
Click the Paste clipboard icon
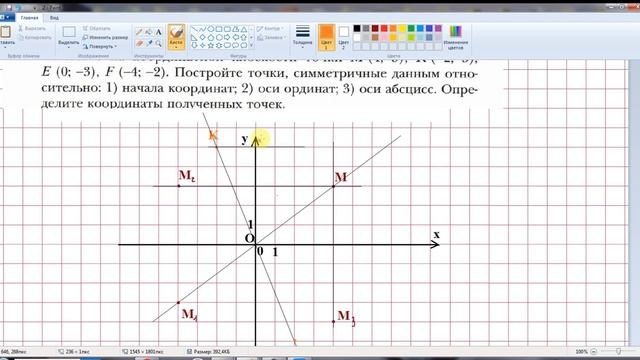(6, 32)
